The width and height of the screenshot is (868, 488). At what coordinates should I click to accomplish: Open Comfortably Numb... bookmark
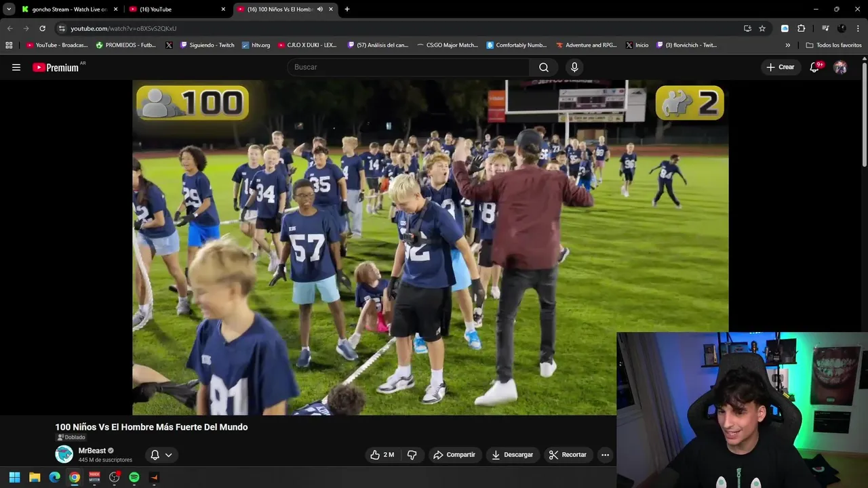516,45
